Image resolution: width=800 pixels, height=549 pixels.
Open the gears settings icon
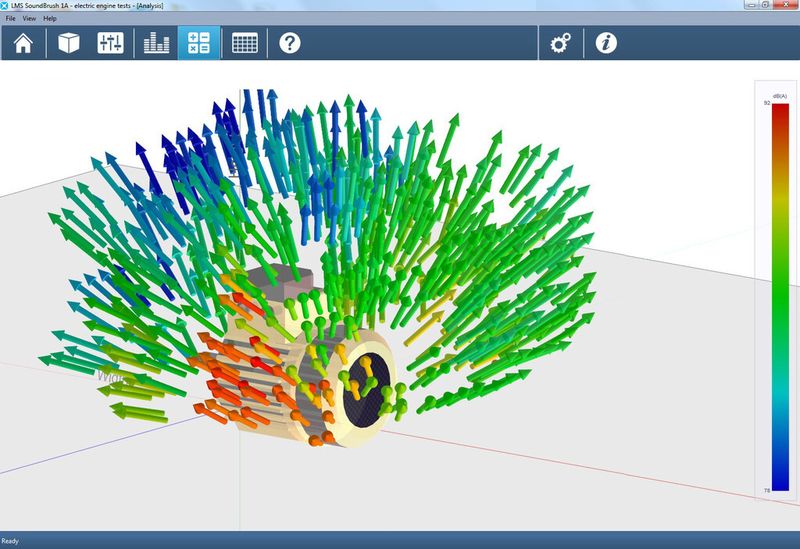(560, 43)
